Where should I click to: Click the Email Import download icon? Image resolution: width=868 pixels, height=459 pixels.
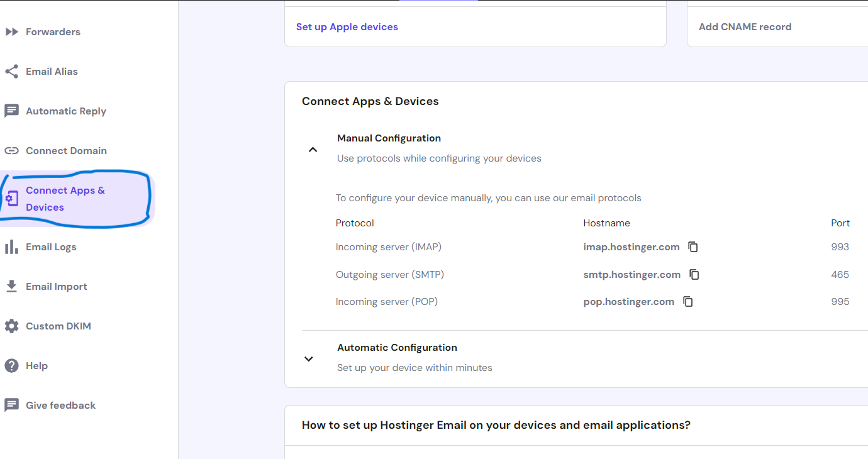[11, 287]
